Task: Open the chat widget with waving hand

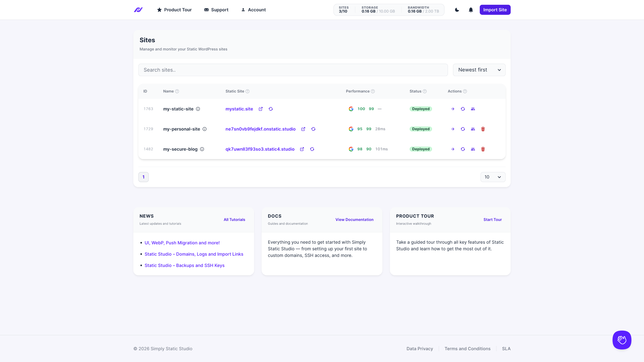Action: (622, 340)
